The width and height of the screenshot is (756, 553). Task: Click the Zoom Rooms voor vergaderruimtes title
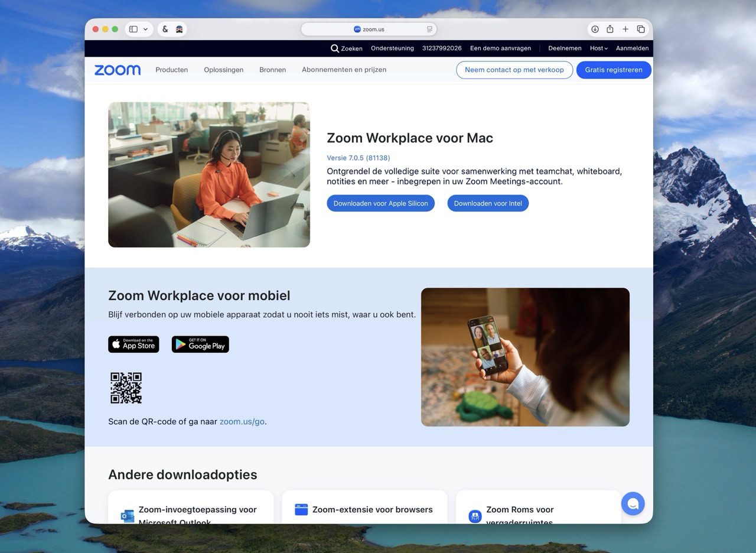(520, 514)
